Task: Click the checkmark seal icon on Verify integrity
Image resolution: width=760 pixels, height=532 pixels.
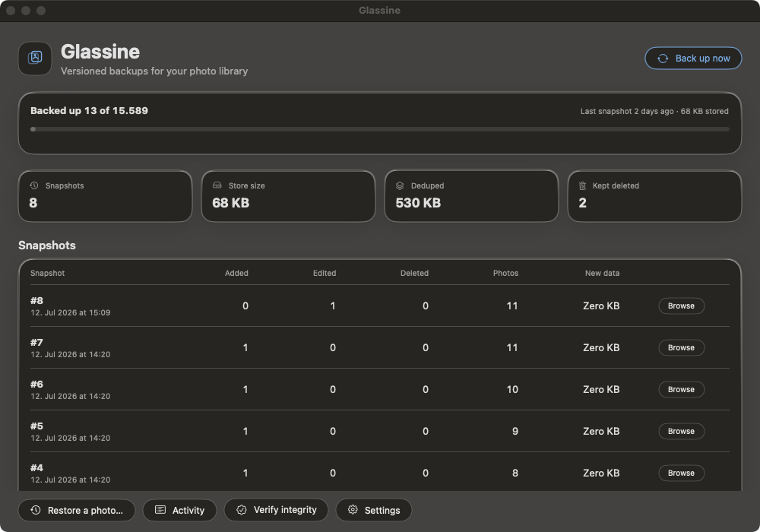Action: coord(242,510)
